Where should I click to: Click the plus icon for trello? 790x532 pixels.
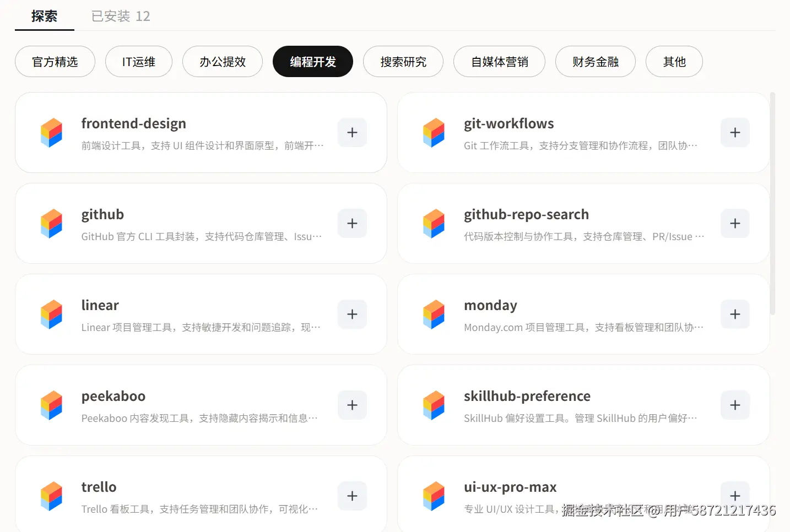[x=353, y=496]
